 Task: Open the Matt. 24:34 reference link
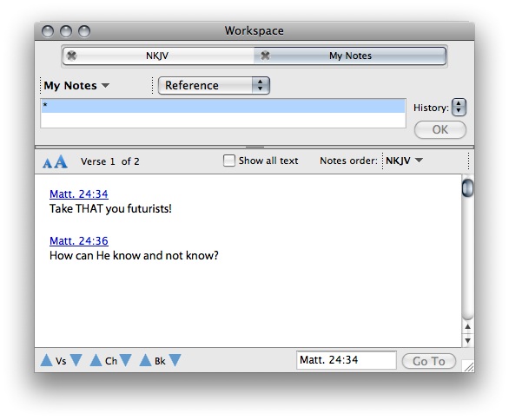(78, 194)
